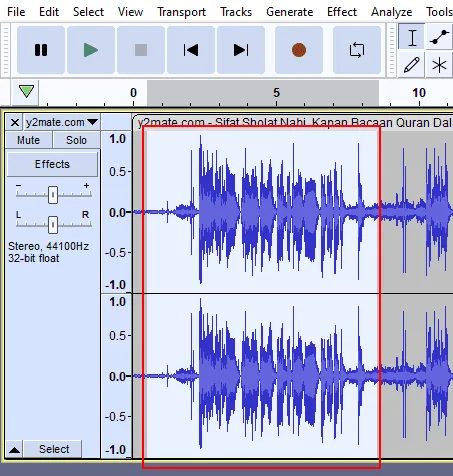Click the Stop button
The image size is (453, 476).
click(141, 50)
